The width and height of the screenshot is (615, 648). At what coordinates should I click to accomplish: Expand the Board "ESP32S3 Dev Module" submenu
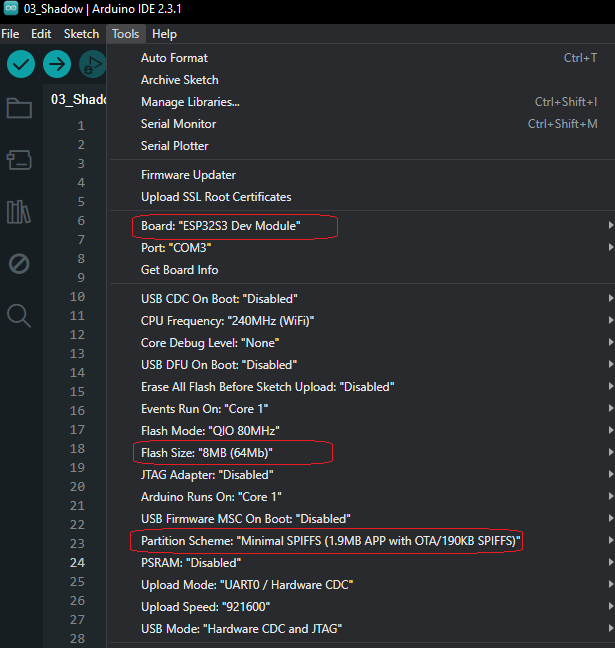tap(362, 226)
